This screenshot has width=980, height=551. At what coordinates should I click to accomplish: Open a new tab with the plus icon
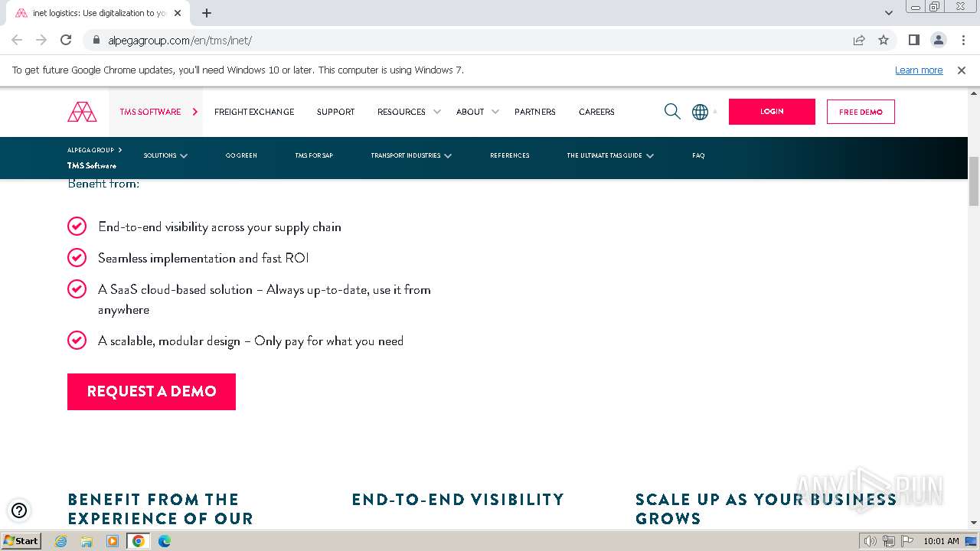207,13
